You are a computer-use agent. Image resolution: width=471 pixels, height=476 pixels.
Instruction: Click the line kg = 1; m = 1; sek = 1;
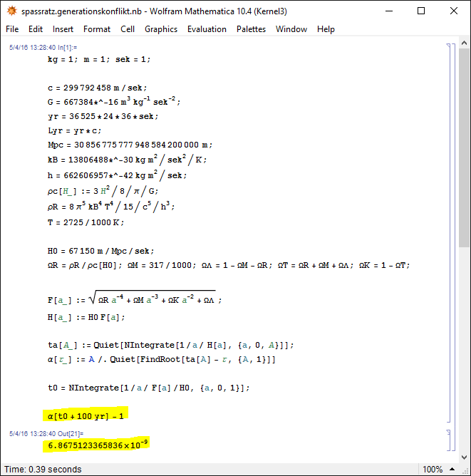tap(99, 59)
